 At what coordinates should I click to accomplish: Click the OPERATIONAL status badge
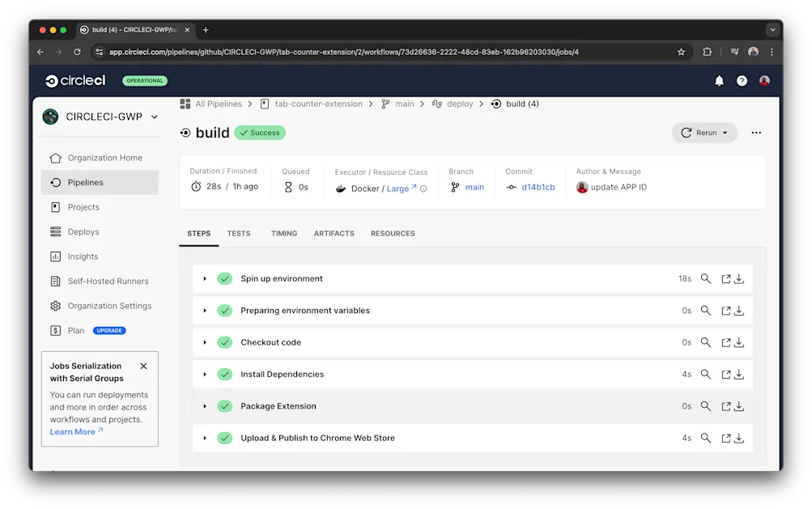tap(143, 81)
